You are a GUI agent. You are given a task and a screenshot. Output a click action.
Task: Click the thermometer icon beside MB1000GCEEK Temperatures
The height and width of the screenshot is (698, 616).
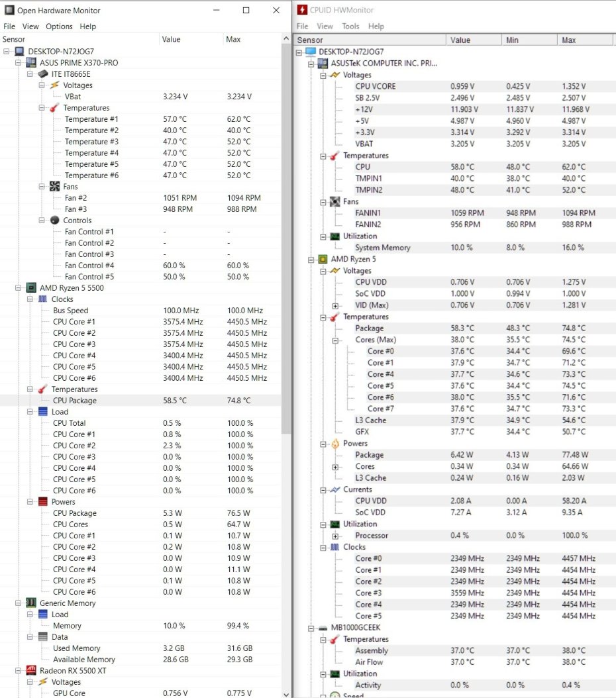pyautogui.click(x=334, y=639)
